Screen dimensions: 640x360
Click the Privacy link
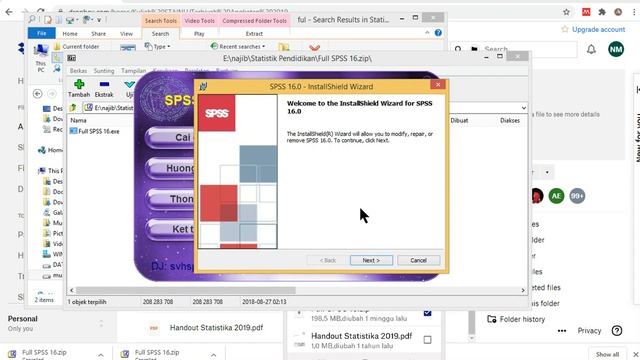coord(589,331)
